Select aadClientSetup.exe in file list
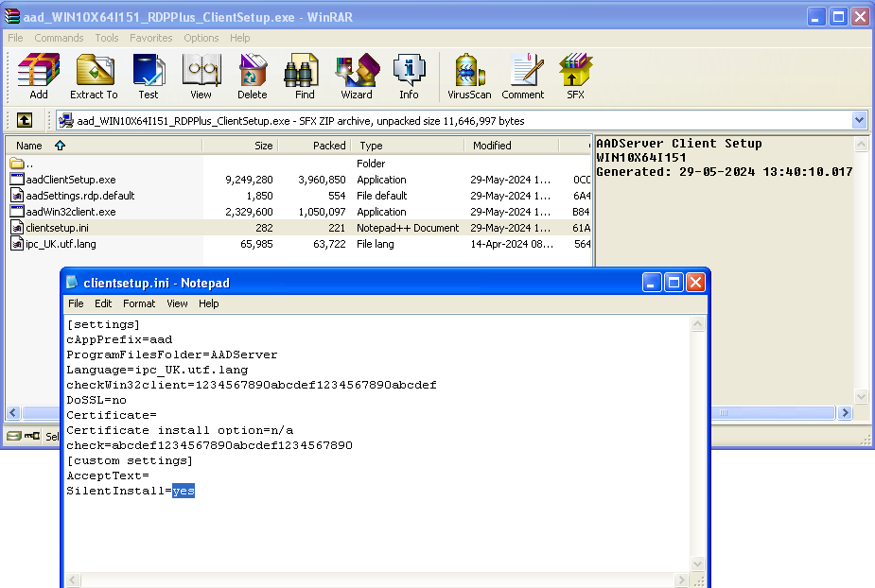 point(71,180)
